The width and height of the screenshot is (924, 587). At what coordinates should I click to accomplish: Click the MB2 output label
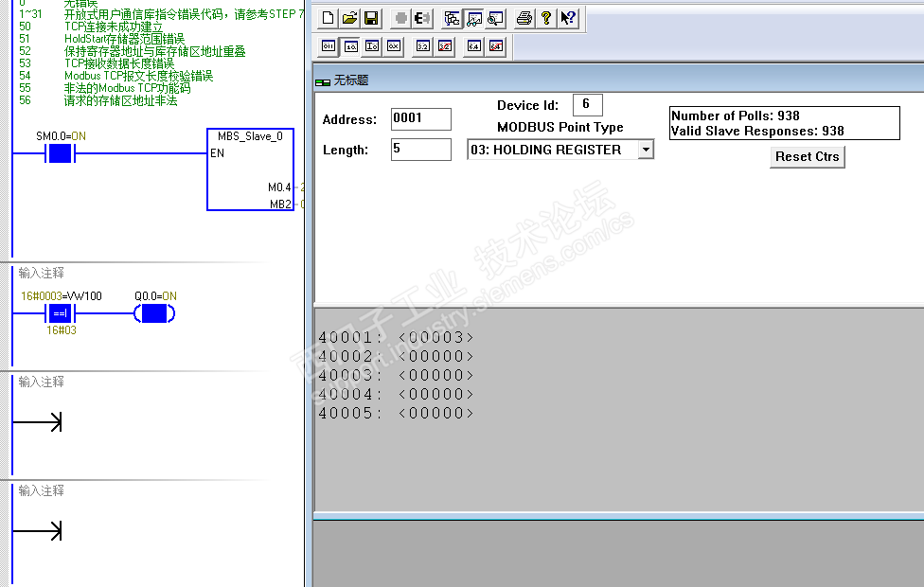coord(280,204)
